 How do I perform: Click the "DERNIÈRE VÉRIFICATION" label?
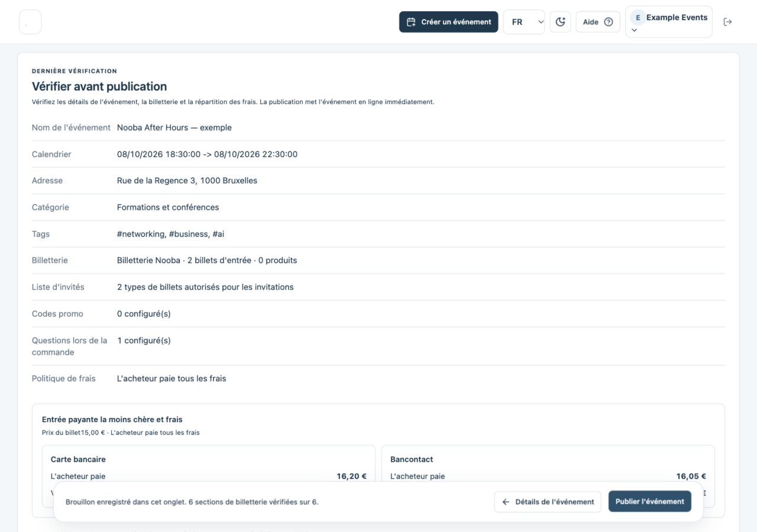(x=75, y=71)
